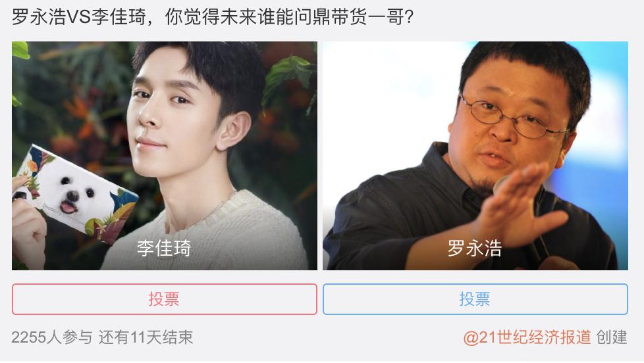
Task: Click the 2255人参与 participant count
Action: click(52, 337)
